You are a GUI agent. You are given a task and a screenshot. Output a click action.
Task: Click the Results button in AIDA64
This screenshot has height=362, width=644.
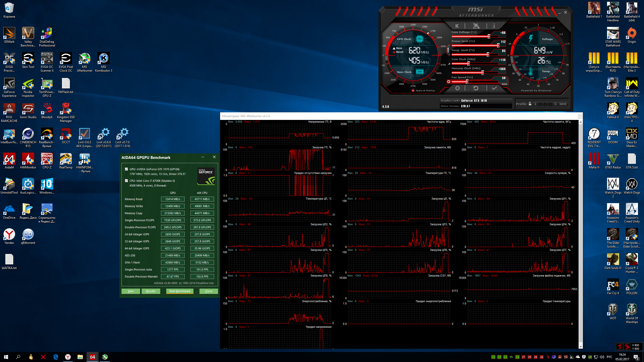(x=151, y=291)
